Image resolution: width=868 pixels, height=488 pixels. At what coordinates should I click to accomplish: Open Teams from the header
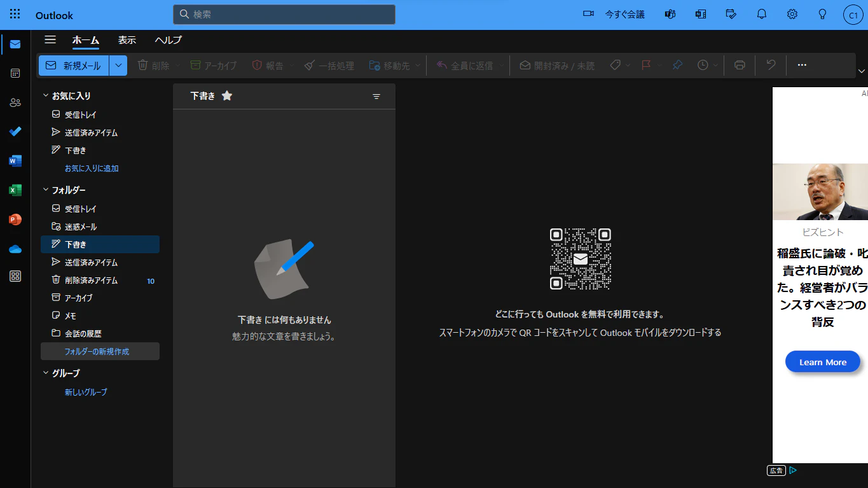point(670,14)
